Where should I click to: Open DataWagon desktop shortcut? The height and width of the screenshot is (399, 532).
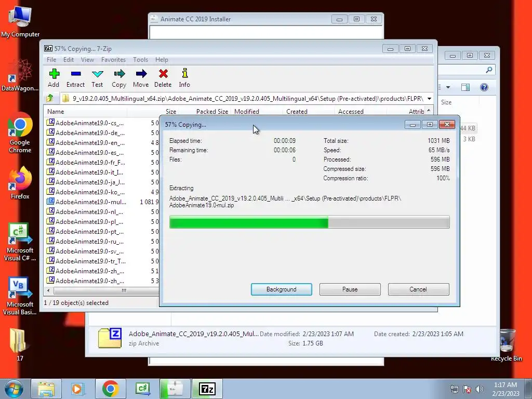click(x=20, y=75)
